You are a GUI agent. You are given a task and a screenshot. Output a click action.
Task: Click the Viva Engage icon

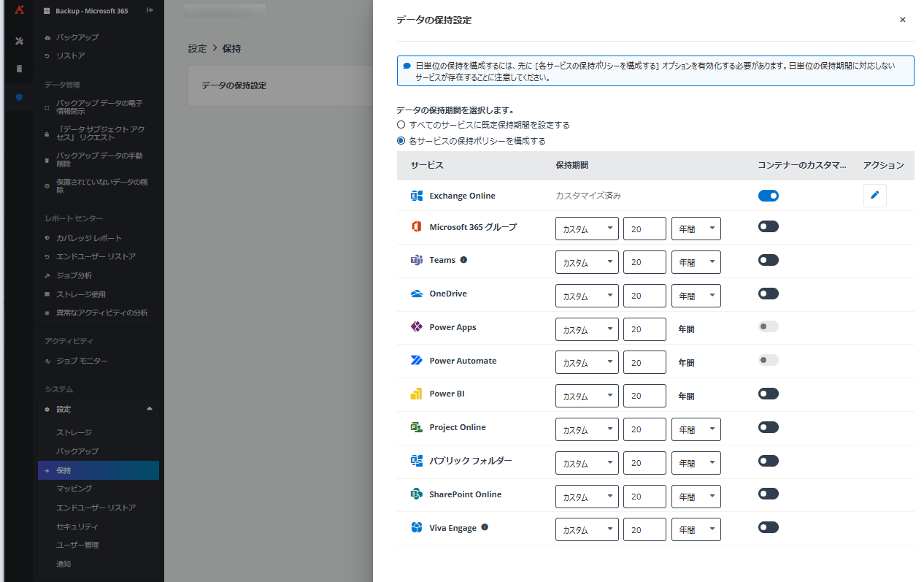pos(417,527)
